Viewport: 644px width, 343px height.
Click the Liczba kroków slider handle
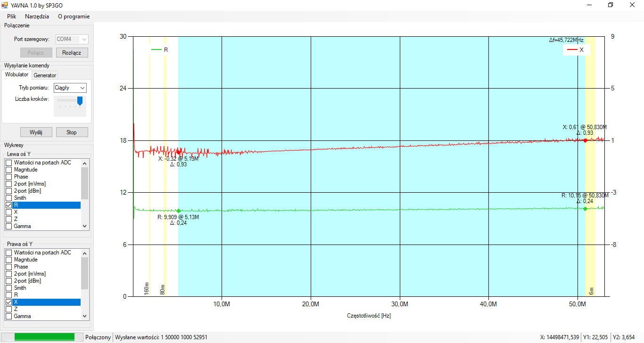coord(80,101)
